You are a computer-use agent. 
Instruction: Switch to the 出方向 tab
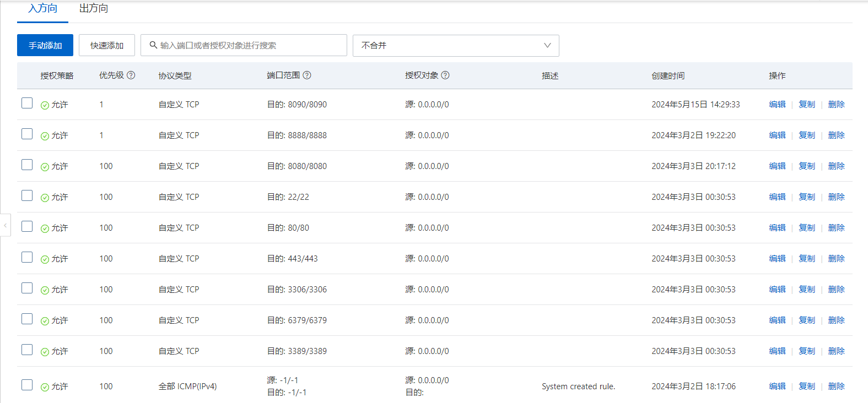(94, 9)
